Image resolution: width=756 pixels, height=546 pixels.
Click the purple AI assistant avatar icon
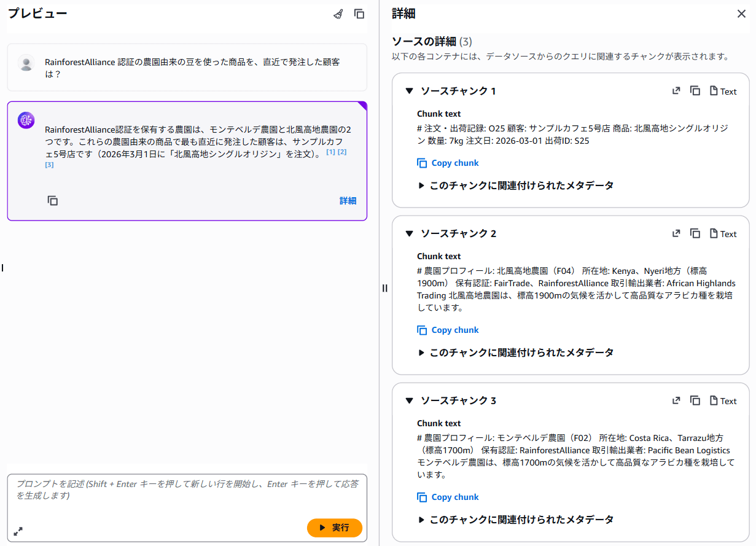coord(26,120)
